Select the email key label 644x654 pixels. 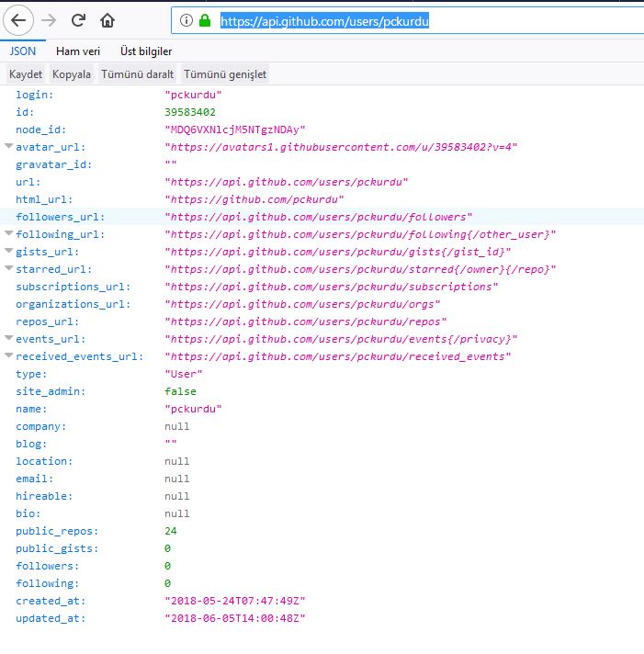[35, 479]
